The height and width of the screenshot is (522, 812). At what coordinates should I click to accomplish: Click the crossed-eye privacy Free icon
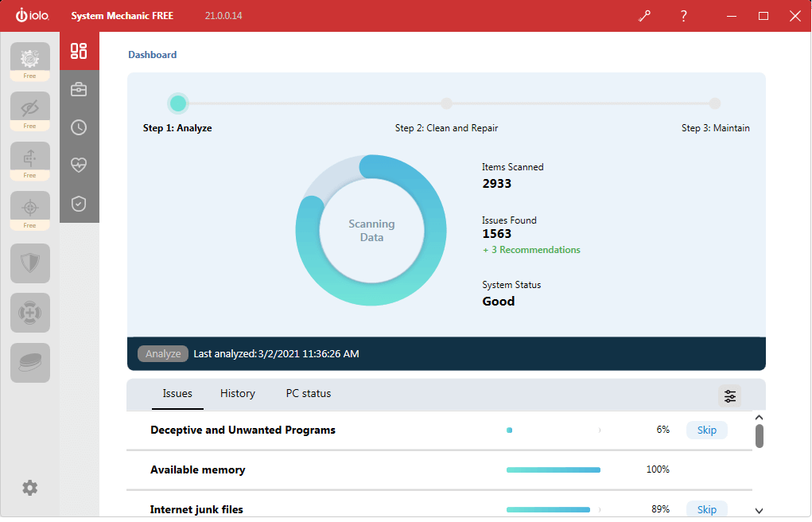tap(29, 106)
